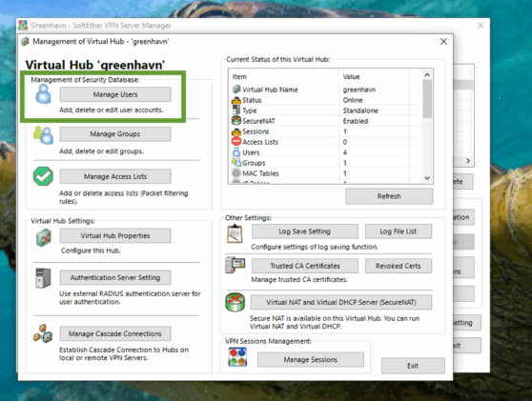532x401 pixels.
Task: Click the blue user icon beside Manage Users
Action: point(43,94)
